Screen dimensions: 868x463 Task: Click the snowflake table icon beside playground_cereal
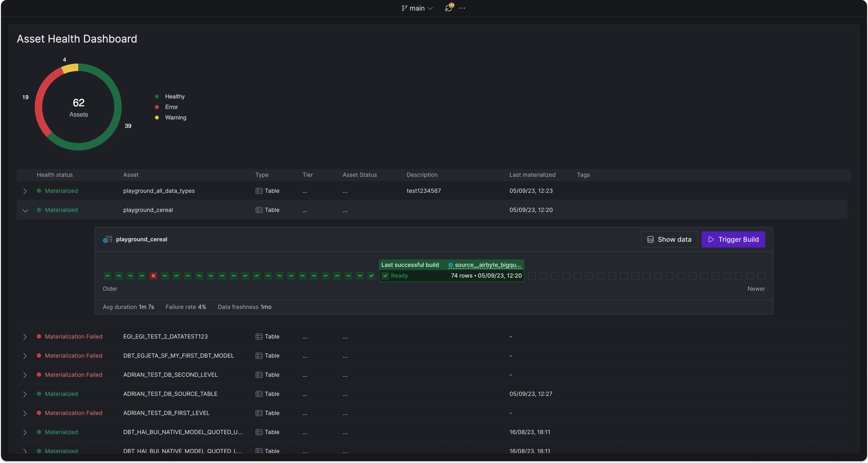click(107, 239)
